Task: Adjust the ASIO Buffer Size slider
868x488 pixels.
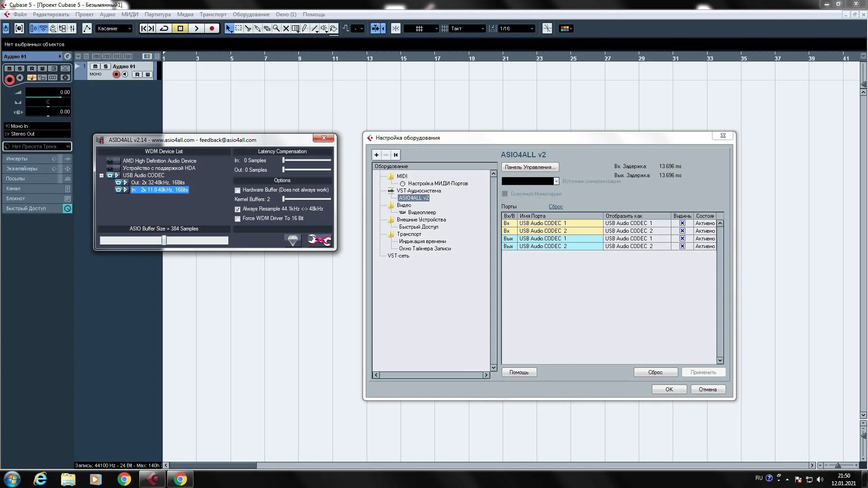Action: click(x=164, y=240)
